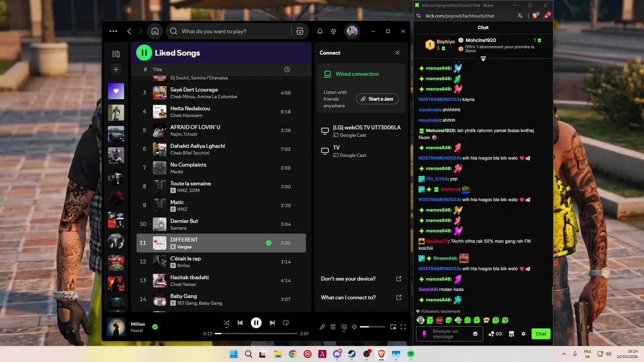
Task: Open 'What can I connect to?' link
Action: pyautogui.click(x=361, y=297)
